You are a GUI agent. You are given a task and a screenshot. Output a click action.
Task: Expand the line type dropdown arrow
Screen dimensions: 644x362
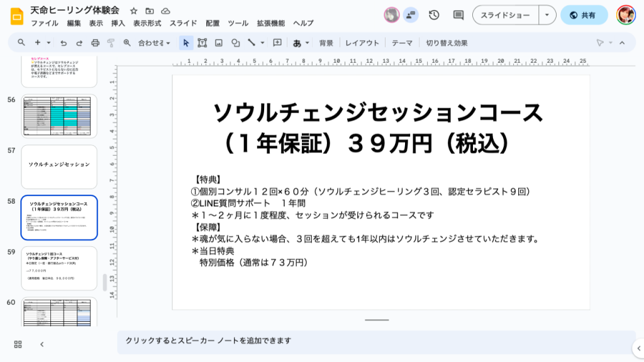point(262,43)
